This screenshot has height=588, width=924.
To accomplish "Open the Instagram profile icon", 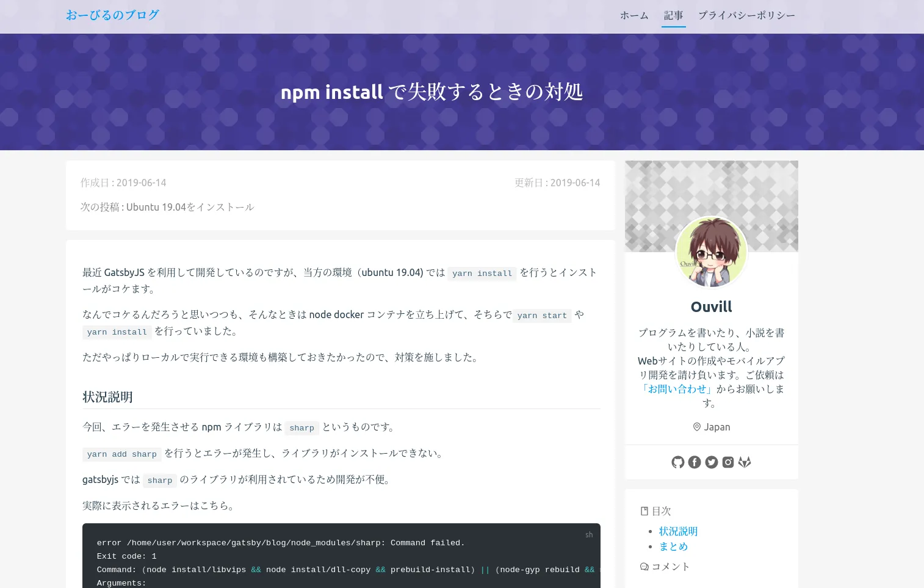I will point(728,462).
